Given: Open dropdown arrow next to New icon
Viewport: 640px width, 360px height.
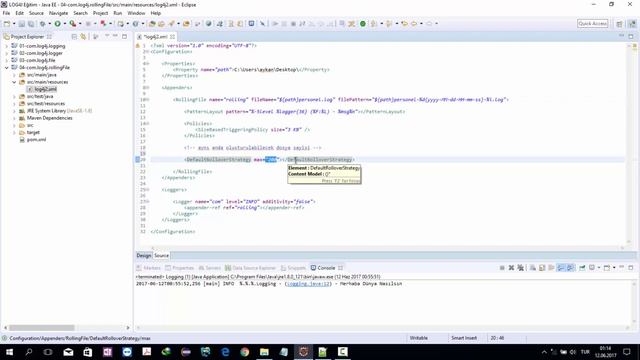Looking at the screenshot, I should coord(14,24).
